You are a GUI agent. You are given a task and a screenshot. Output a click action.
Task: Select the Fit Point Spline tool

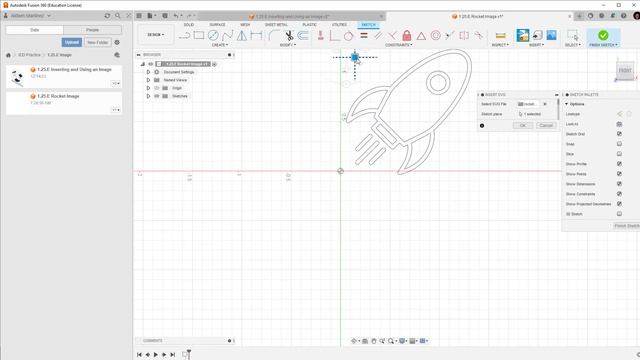[227, 36]
